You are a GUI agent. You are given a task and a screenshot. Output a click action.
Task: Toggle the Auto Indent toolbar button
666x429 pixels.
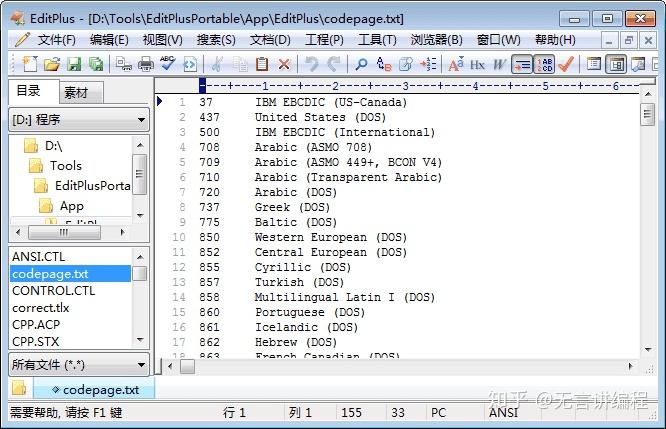pos(522,64)
